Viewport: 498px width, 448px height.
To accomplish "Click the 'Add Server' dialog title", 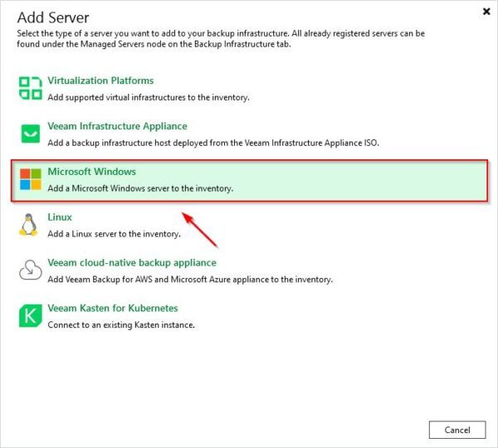I will (53, 17).
